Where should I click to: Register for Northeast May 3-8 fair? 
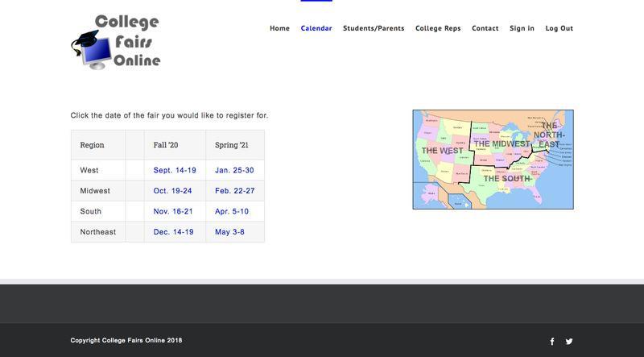pyautogui.click(x=232, y=232)
